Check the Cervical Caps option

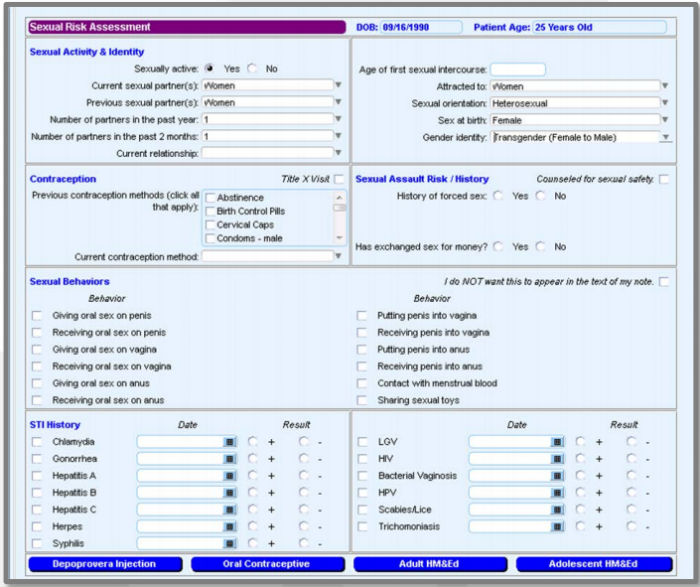click(210, 225)
